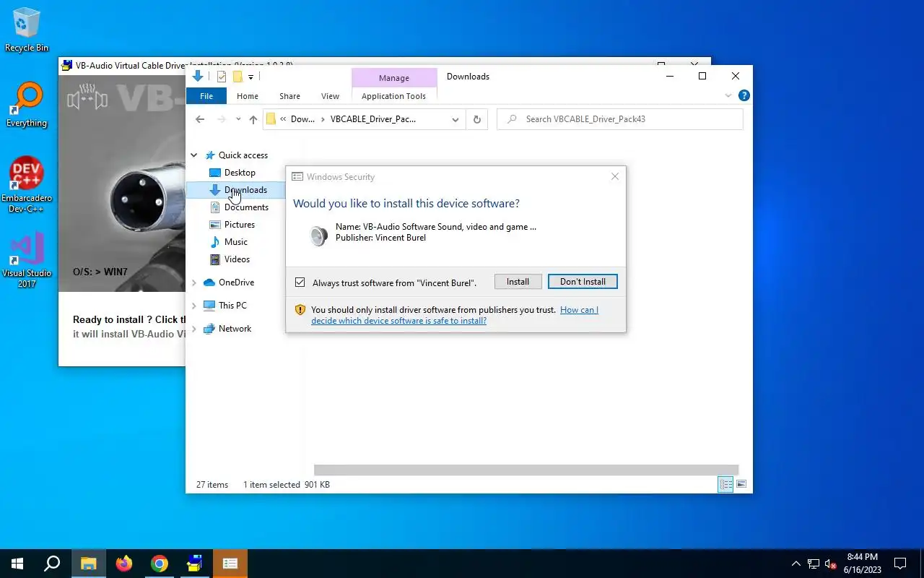The height and width of the screenshot is (578, 924).
Task: Launch Firefox from the taskbar
Action: point(124,564)
